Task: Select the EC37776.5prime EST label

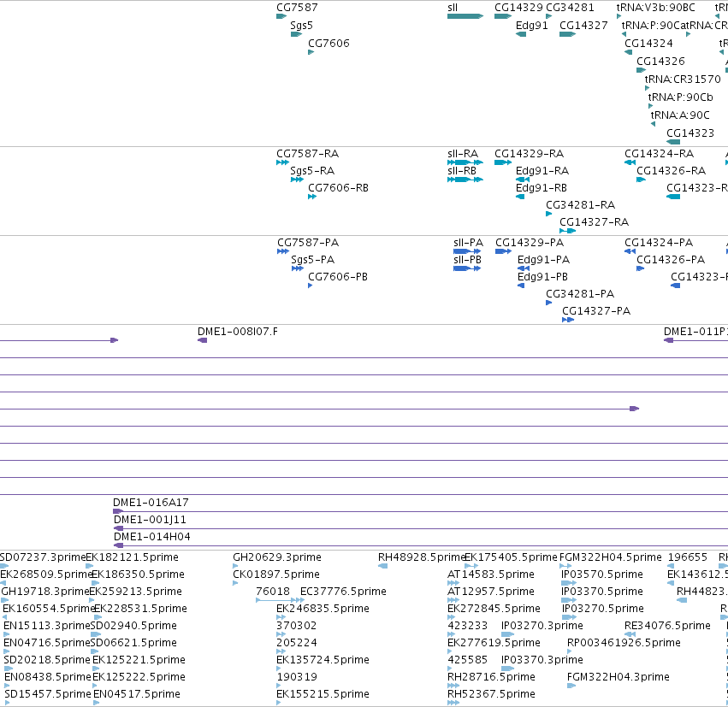Action: (x=344, y=592)
